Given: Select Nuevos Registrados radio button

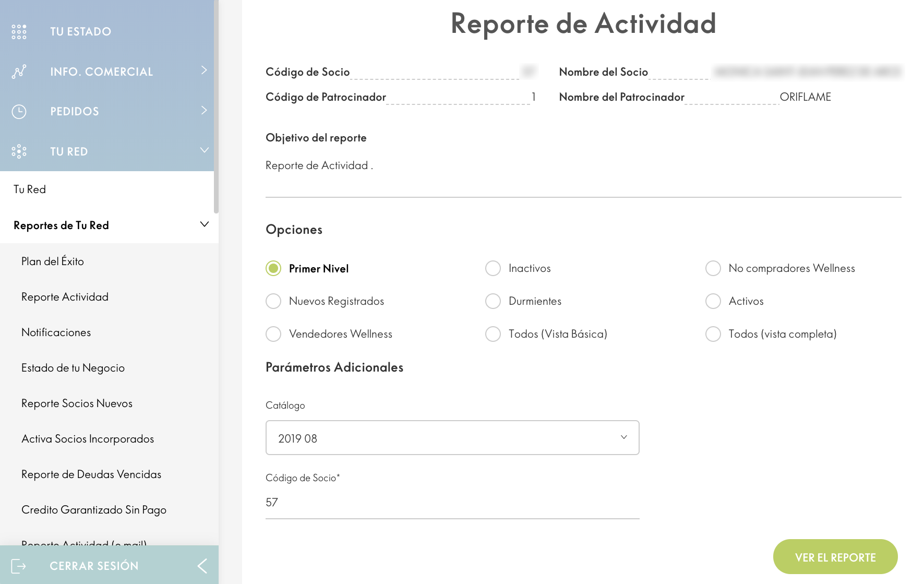Looking at the screenshot, I should tap(273, 301).
